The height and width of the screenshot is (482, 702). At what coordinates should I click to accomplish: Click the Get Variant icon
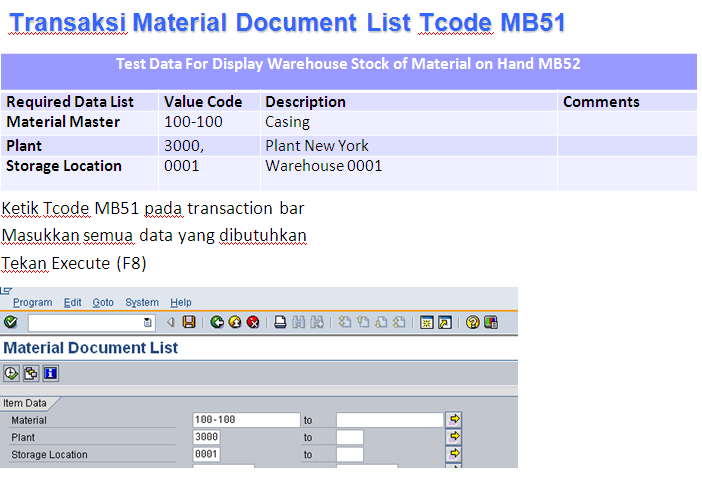pos(31,373)
